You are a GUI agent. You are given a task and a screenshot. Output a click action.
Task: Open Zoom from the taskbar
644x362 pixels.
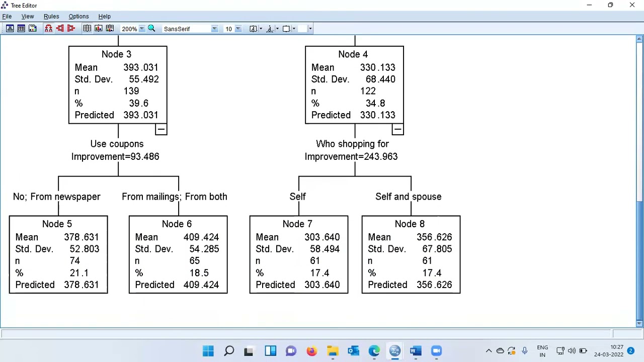click(436, 351)
